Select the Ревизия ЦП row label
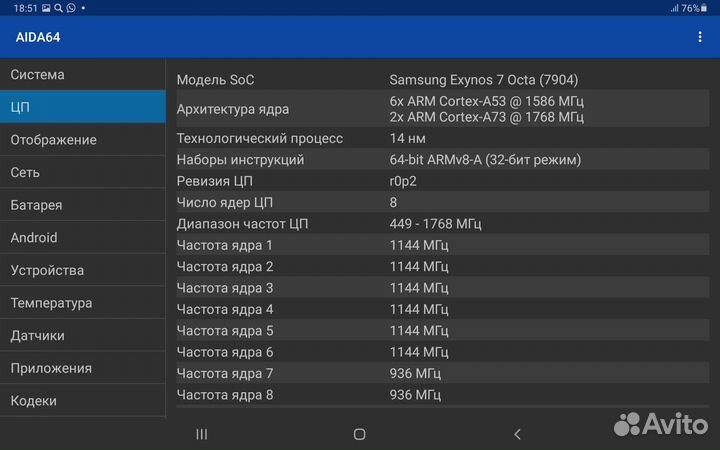Viewport: 720px width, 450px height. pyautogui.click(x=214, y=181)
